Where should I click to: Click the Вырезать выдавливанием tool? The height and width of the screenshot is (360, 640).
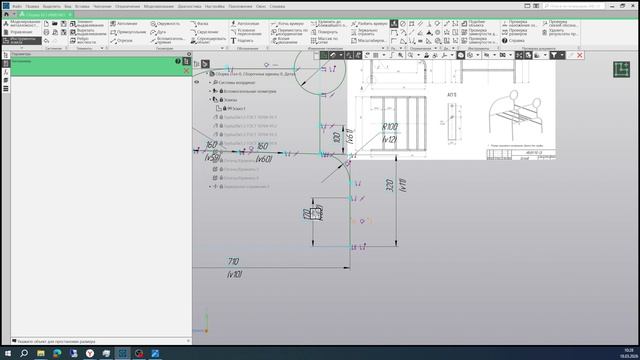point(88,32)
